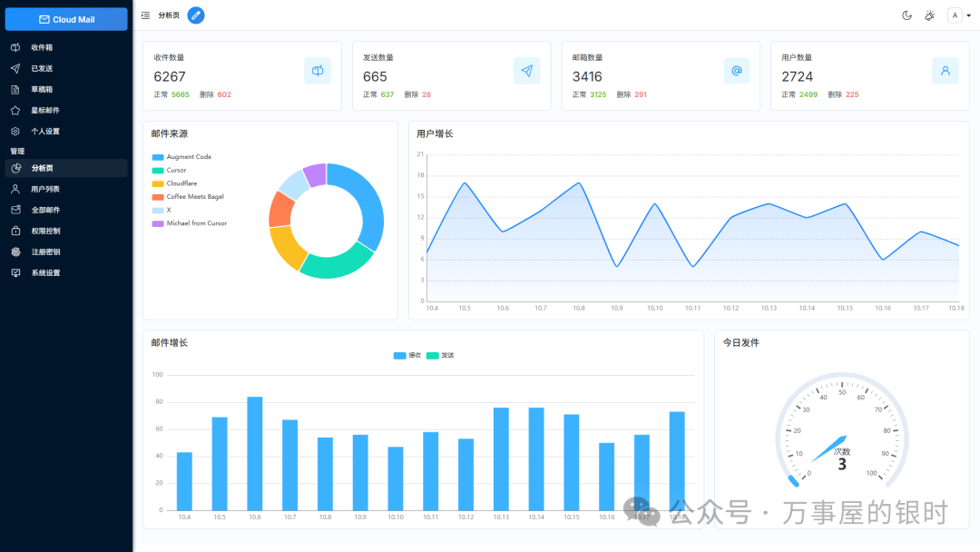Click the 10.6 bar in 邮件增长 chart
The image size is (980, 552).
255,453
